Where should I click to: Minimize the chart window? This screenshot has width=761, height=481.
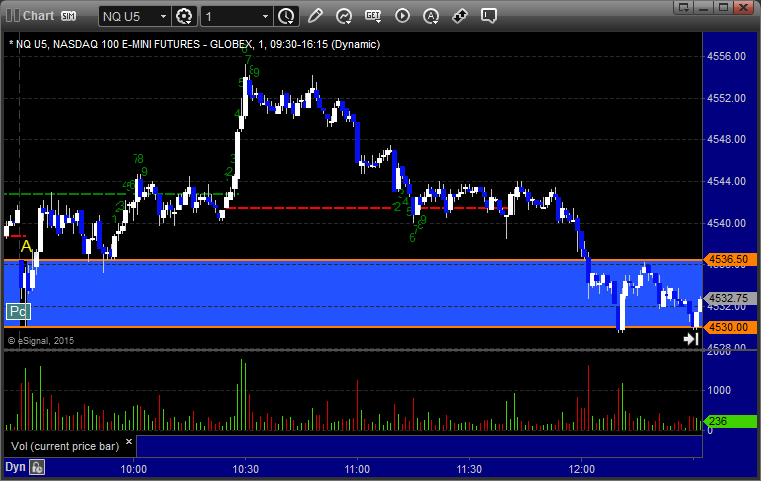(704, 7)
